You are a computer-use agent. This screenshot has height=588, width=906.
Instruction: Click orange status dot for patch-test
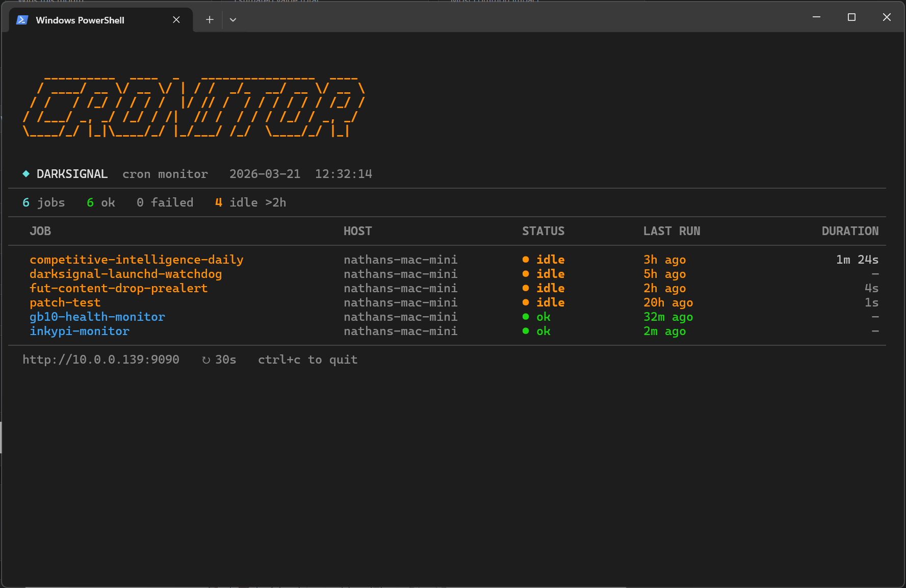526,302
